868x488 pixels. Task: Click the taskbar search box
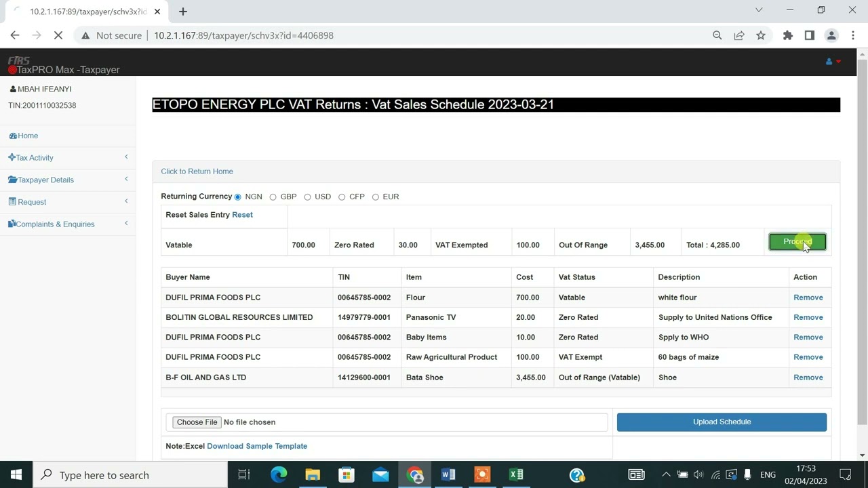[x=130, y=475]
